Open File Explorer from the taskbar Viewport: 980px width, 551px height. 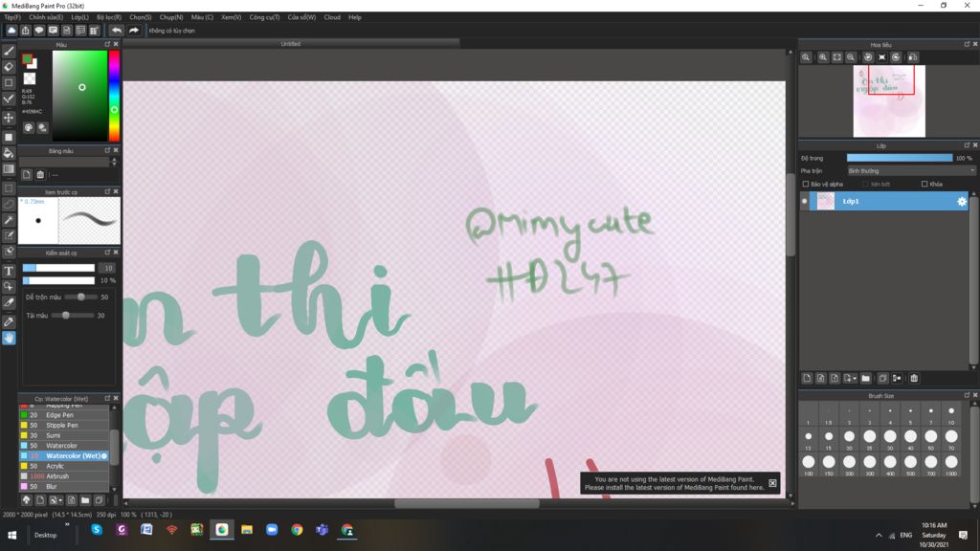coord(247,530)
